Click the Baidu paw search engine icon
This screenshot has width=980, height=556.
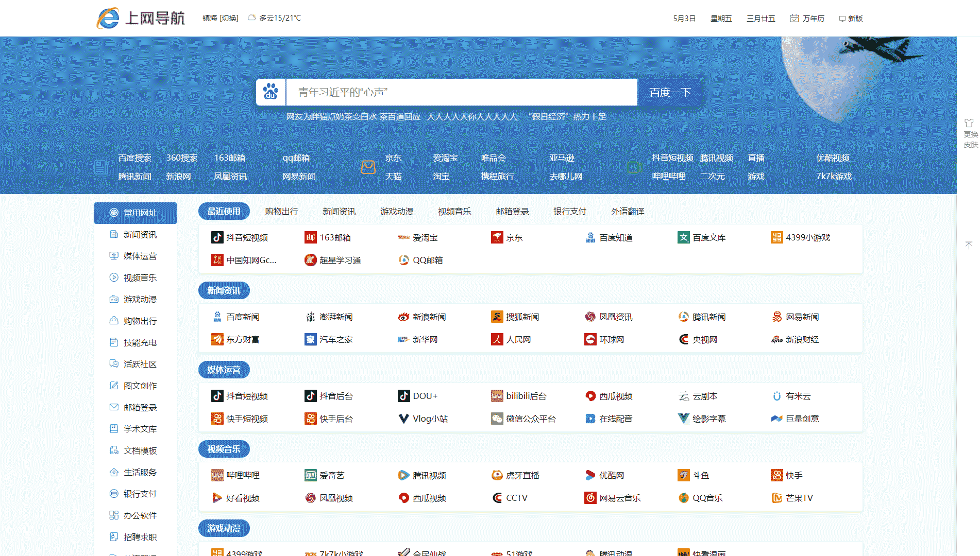[x=271, y=92]
